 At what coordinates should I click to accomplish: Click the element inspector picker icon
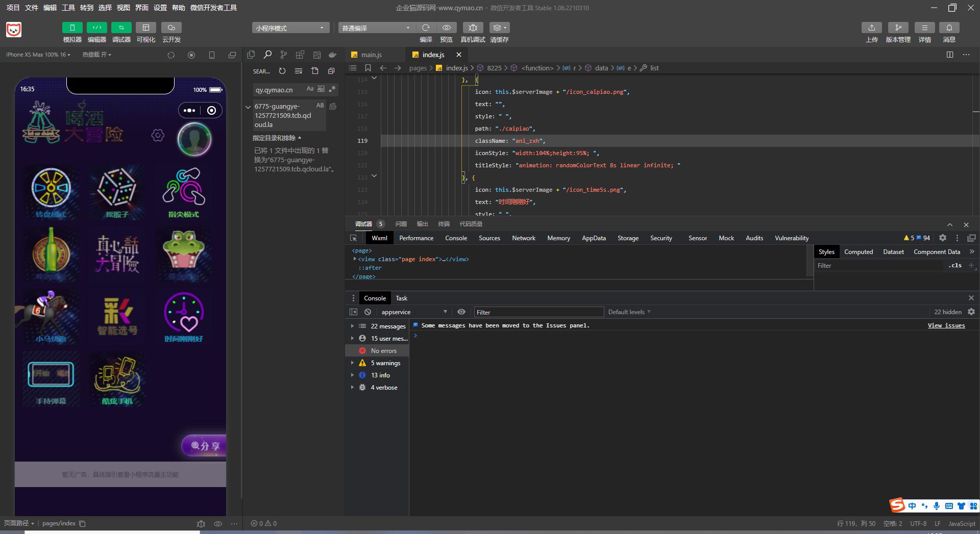[353, 238]
